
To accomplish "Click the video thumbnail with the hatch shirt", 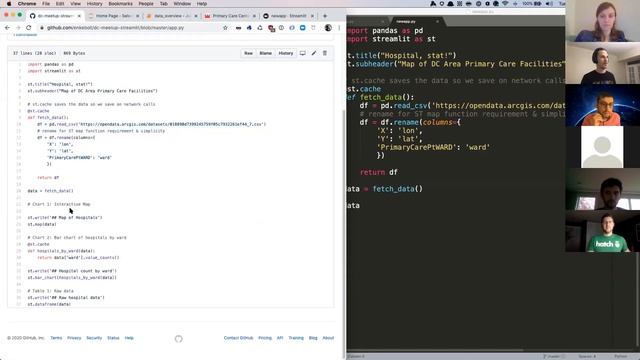I will click(x=602, y=231).
